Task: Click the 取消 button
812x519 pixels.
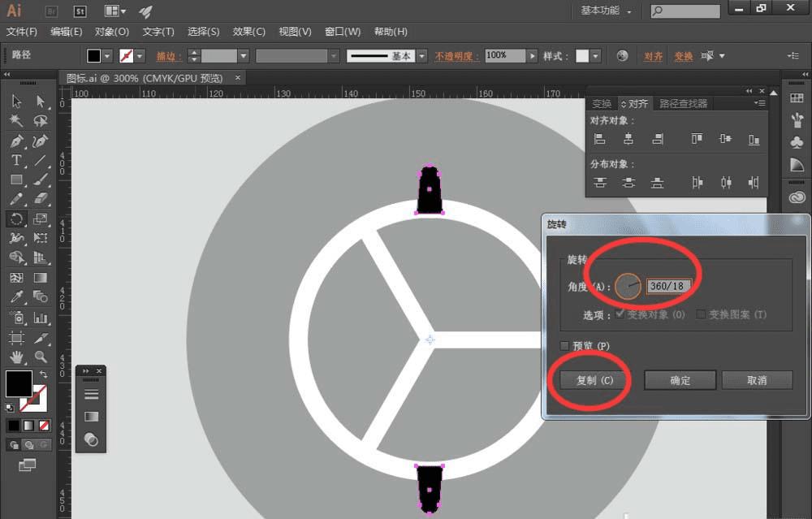Action: point(757,380)
